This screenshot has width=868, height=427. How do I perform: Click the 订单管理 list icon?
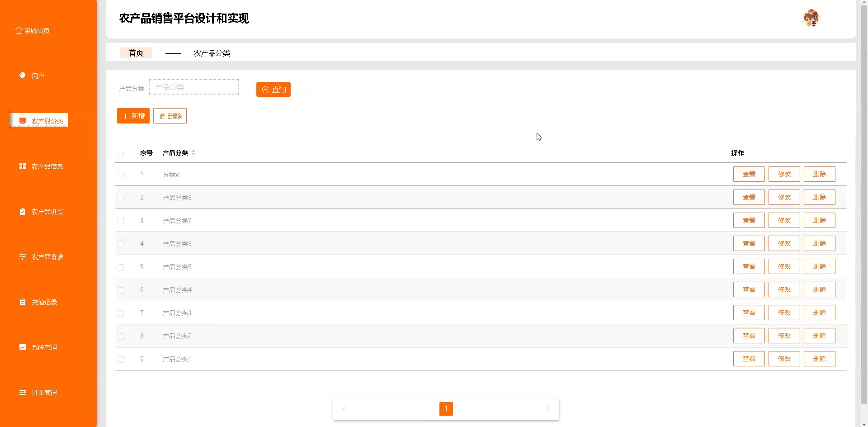pyautogui.click(x=22, y=393)
